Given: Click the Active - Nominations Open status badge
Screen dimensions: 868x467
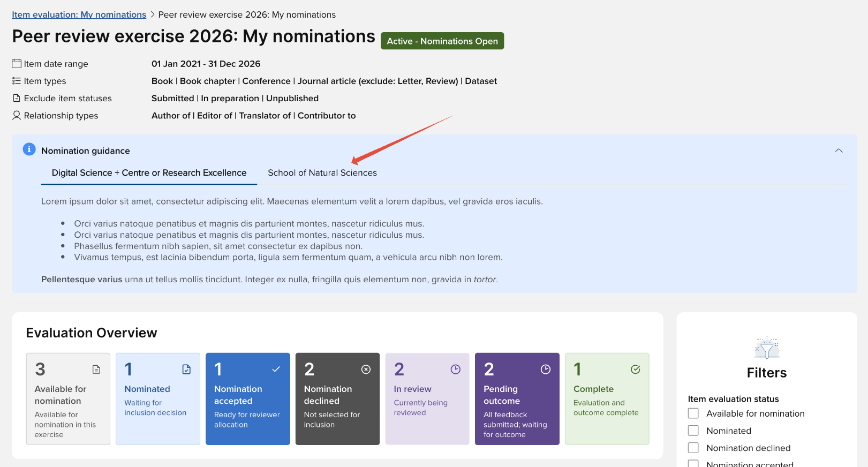Looking at the screenshot, I should [x=442, y=41].
